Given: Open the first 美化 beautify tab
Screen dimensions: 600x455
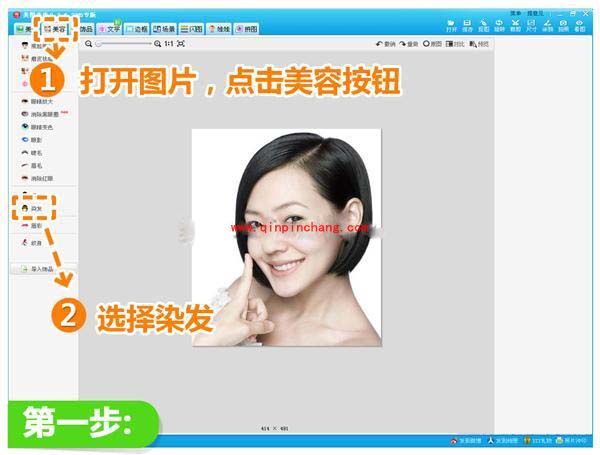Looking at the screenshot, I should [24, 29].
